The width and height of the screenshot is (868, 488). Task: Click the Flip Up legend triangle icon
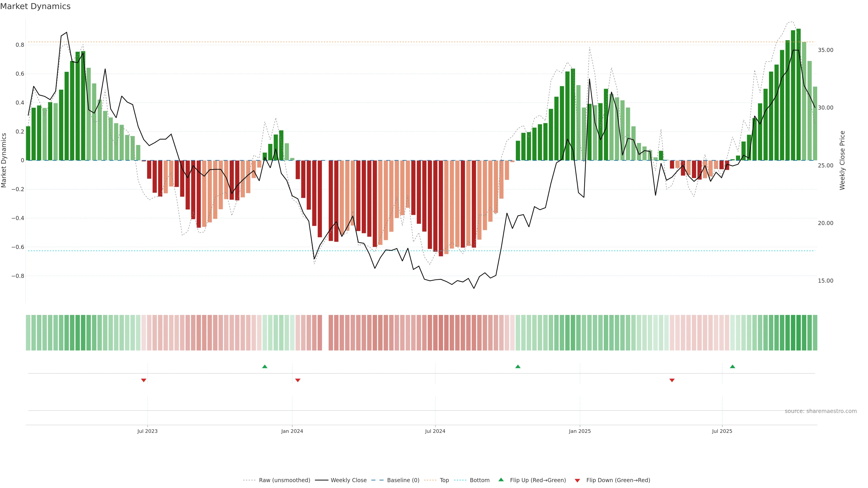coord(501,480)
